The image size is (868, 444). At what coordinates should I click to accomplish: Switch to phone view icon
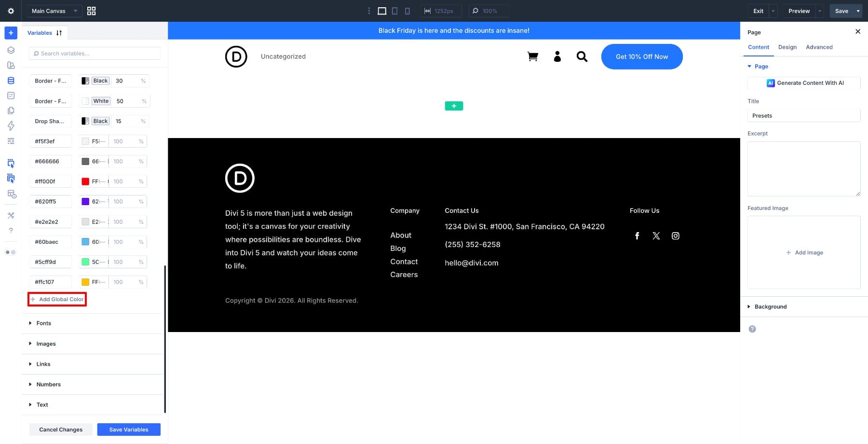[x=407, y=11]
